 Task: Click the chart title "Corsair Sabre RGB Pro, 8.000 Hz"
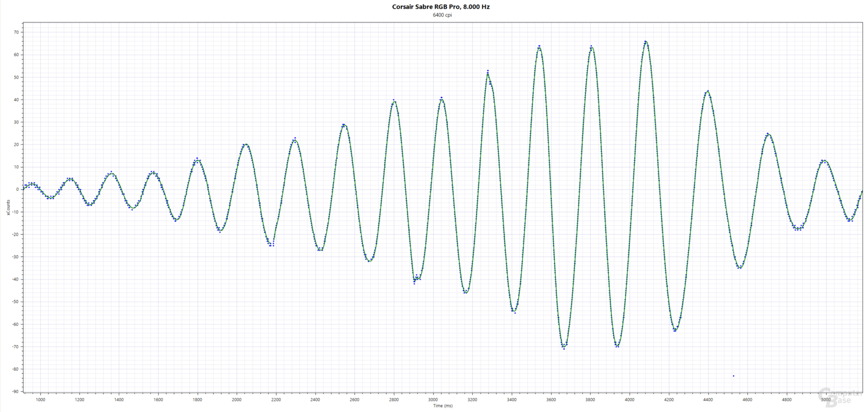(441, 7)
